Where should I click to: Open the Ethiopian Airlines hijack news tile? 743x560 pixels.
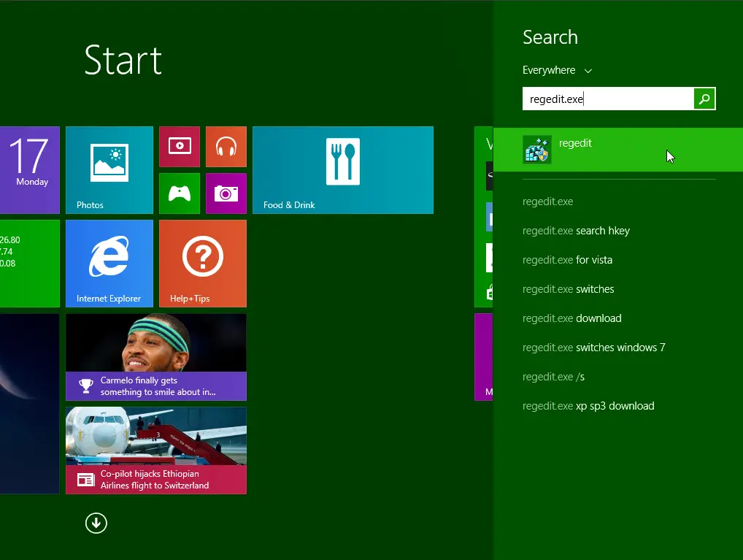pos(156,450)
